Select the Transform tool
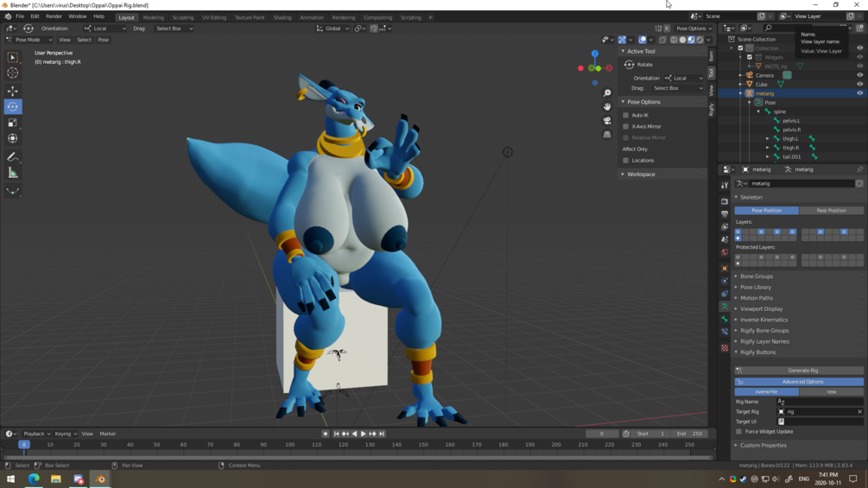 click(13, 139)
